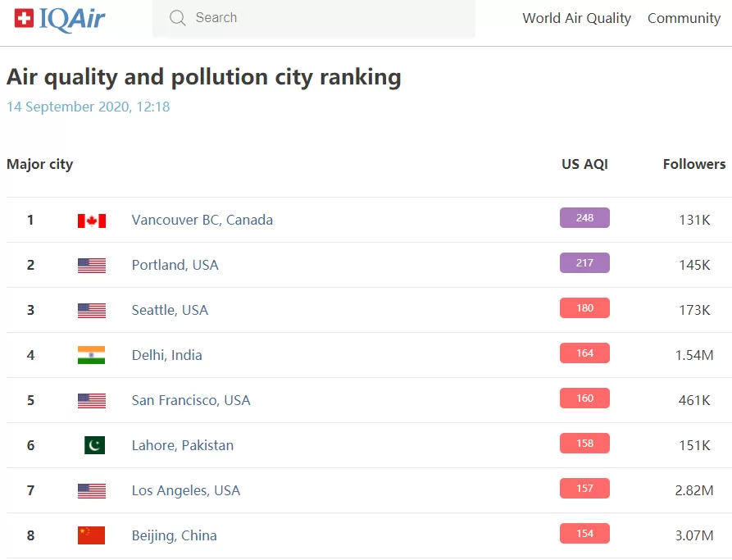Click the search magnifier icon
This screenshot has height=560, width=732.
point(177,18)
